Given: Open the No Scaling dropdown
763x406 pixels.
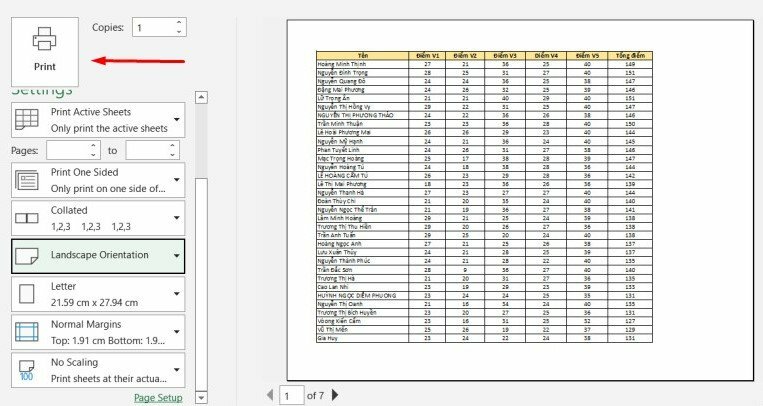Looking at the screenshot, I should coord(98,370).
